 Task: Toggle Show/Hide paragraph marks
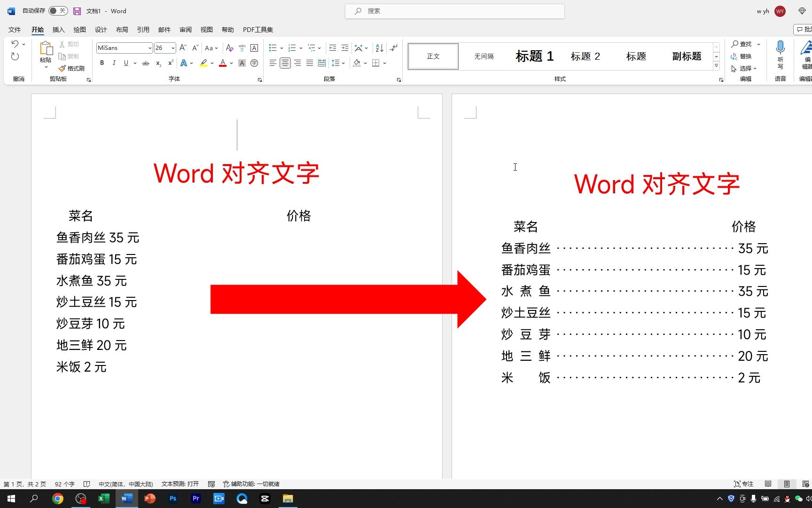393,48
